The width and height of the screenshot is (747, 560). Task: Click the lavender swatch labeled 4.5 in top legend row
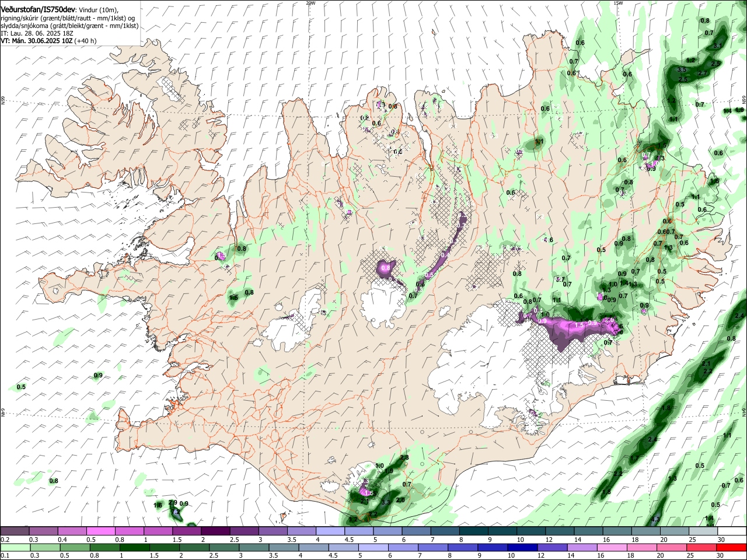point(358,531)
